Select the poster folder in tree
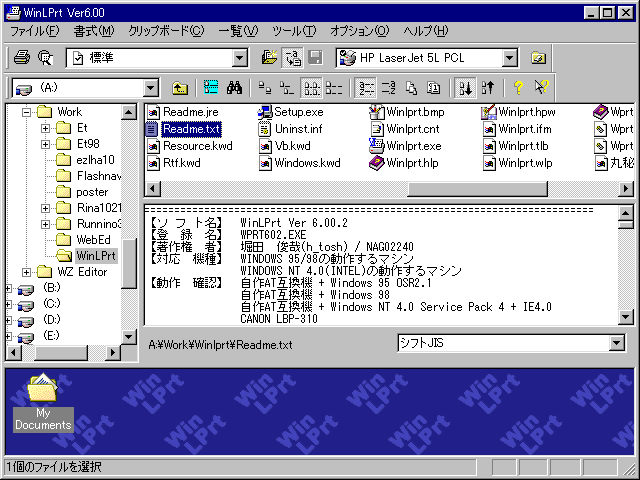This screenshot has width=640, height=480. [82, 192]
